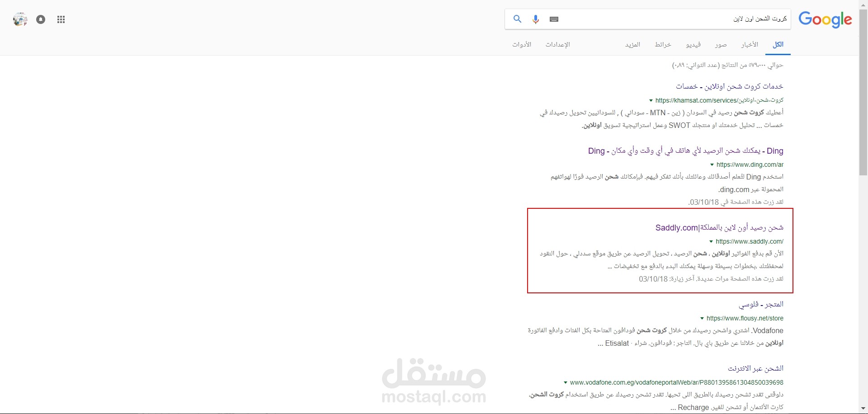The width and height of the screenshot is (868, 414).
Task: Click the https://www.flousy.net/store URL text
Action: [x=745, y=318]
